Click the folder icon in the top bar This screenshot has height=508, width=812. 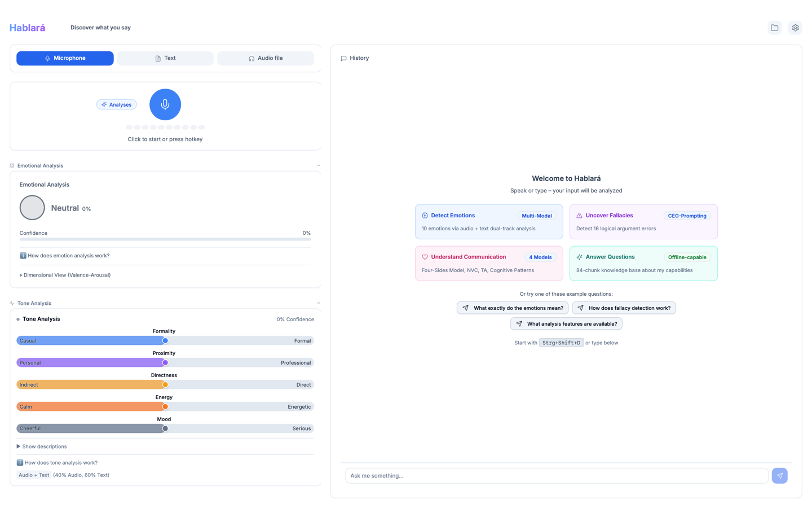click(774, 27)
